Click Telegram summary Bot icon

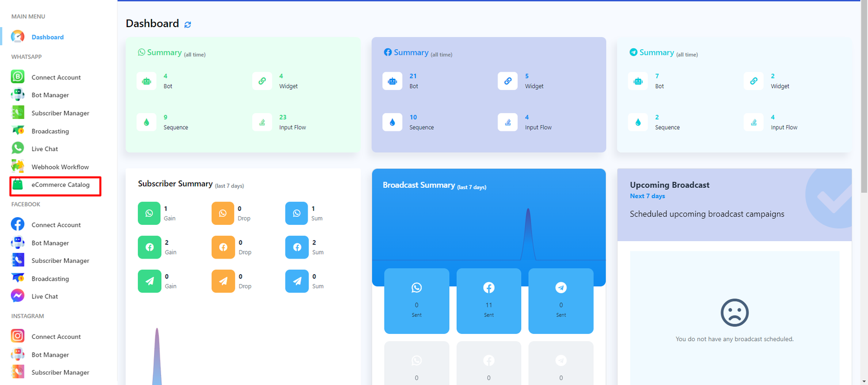[x=638, y=81]
